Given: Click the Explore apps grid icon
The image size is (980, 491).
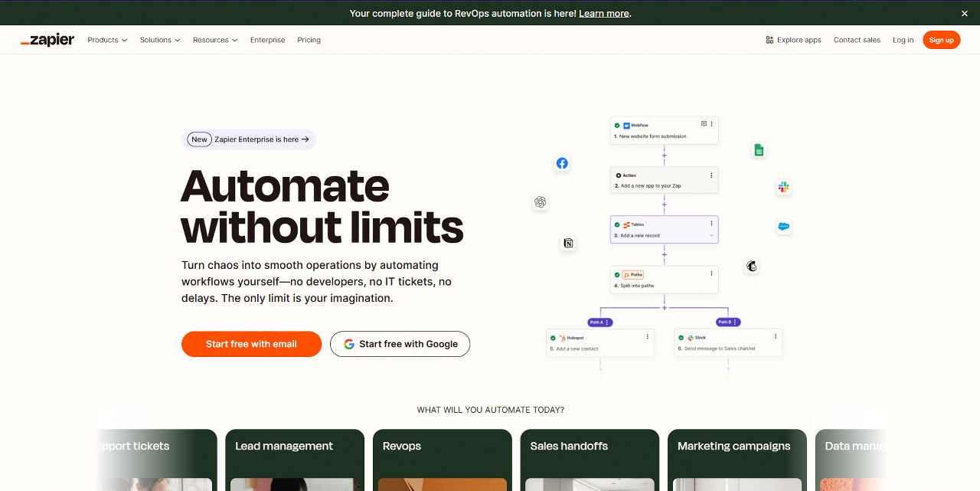Looking at the screenshot, I should pyautogui.click(x=769, y=40).
